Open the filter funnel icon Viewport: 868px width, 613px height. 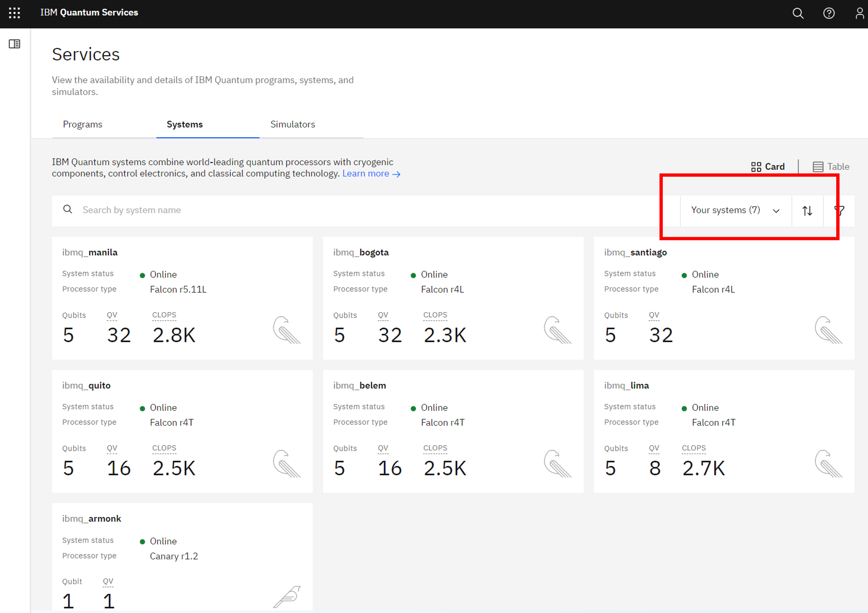[839, 211]
